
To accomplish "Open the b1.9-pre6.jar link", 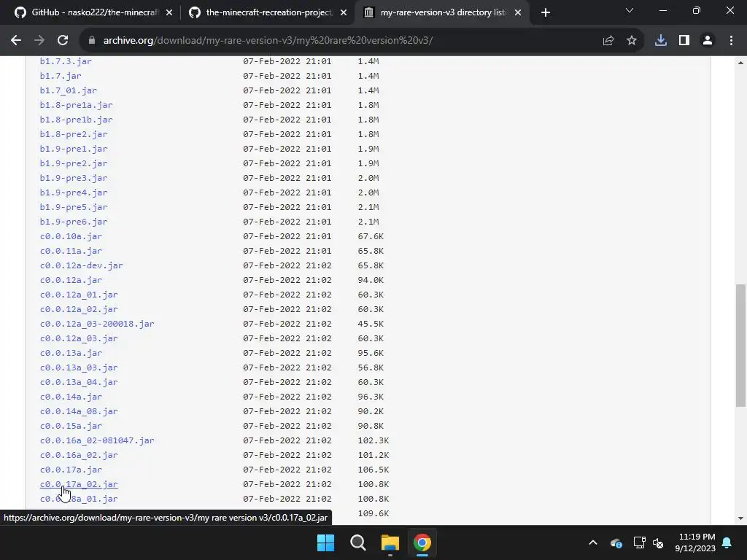I will [74, 222].
